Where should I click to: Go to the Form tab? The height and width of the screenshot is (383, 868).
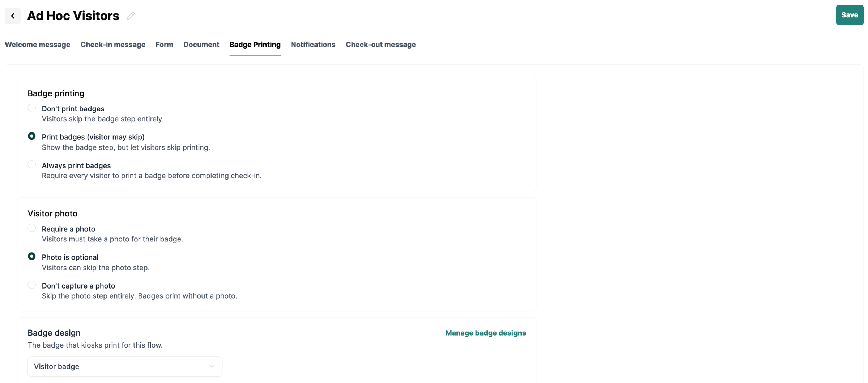(x=164, y=45)
